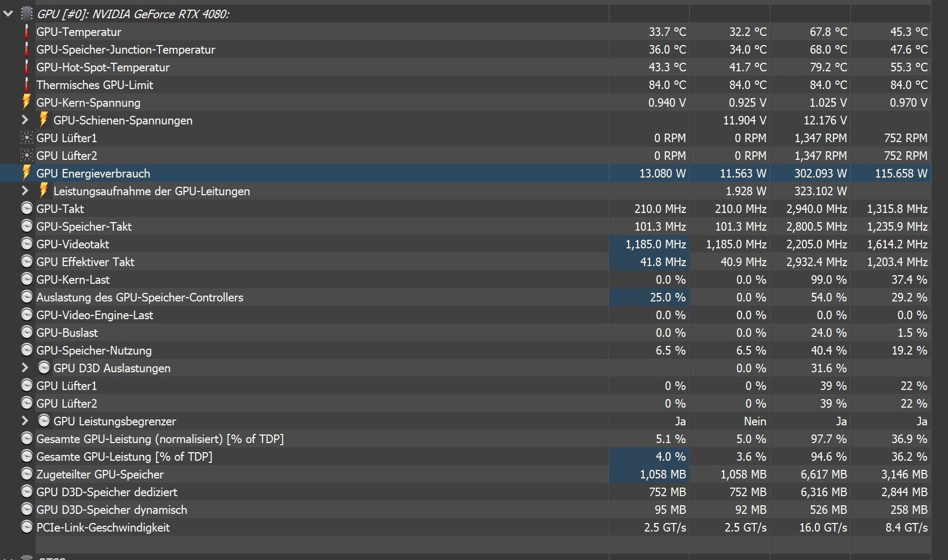This screenshot has width=948, height=560.
Task: Click the '2,932.4 MHz' effective clock value
Action: pyautogui.click(x=816, y=262)
